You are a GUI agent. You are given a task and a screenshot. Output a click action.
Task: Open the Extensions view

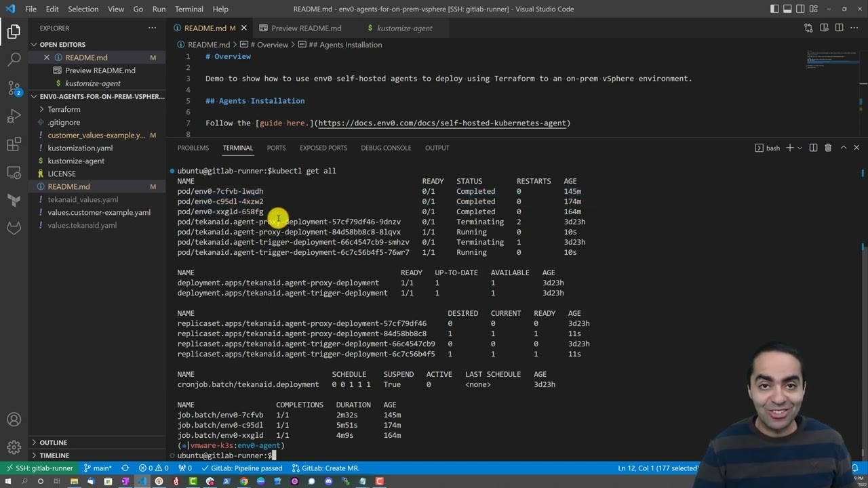pos(14,144)
